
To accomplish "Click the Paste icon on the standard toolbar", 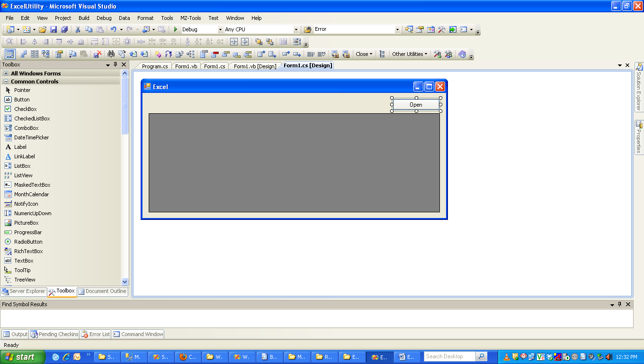I will point(101,29).
